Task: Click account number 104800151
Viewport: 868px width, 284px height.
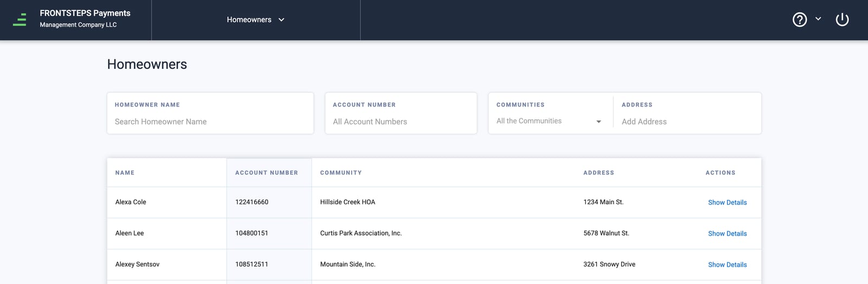Action: coord(252,233)
